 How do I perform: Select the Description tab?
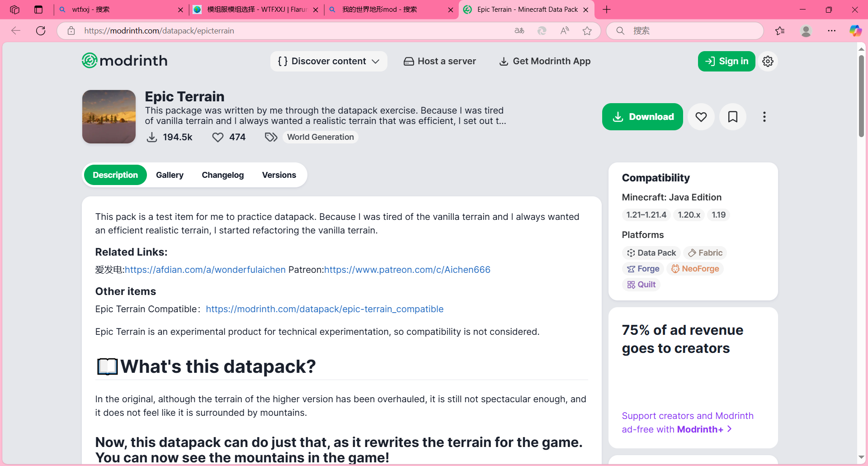(x=115, y=175)
